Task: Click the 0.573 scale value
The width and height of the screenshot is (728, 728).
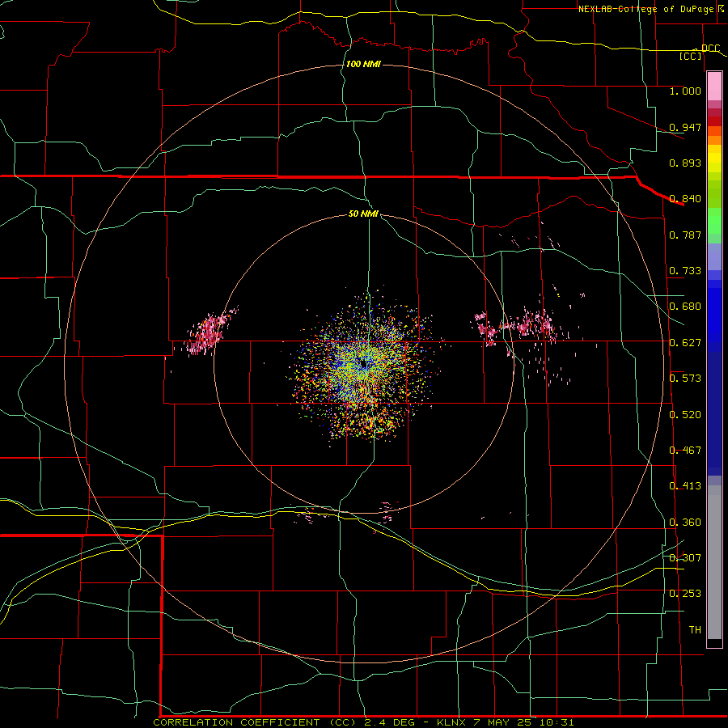Action: [x=685, y=379]
